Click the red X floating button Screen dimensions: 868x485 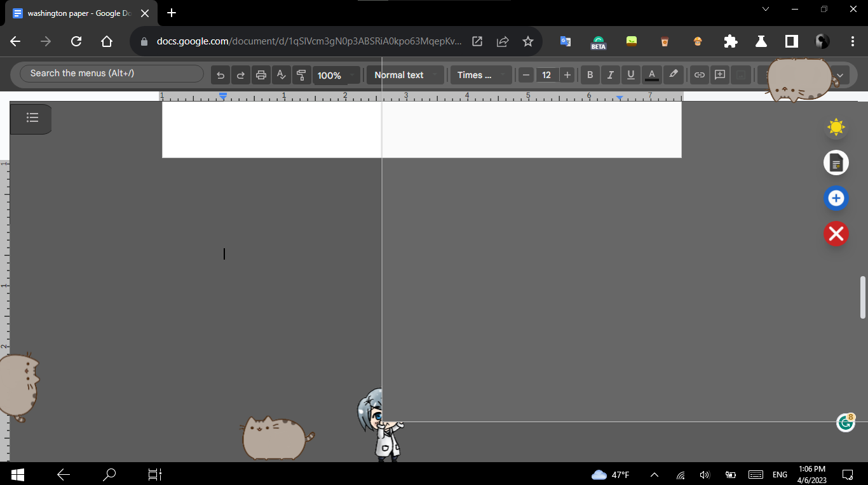[x=836, y=234]
